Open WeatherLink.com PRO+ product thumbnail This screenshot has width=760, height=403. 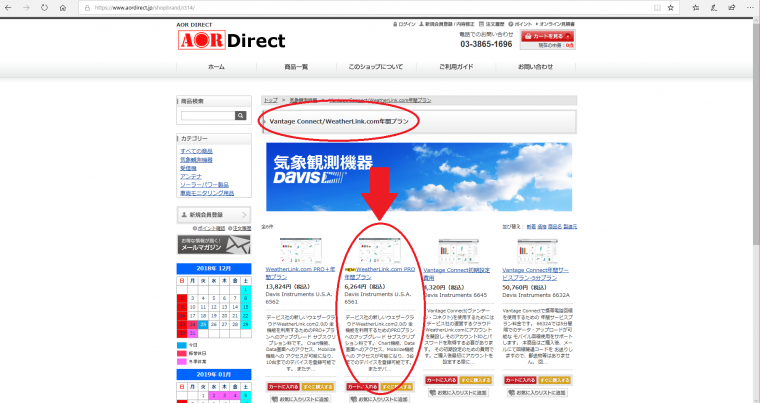tap(301, 251)
